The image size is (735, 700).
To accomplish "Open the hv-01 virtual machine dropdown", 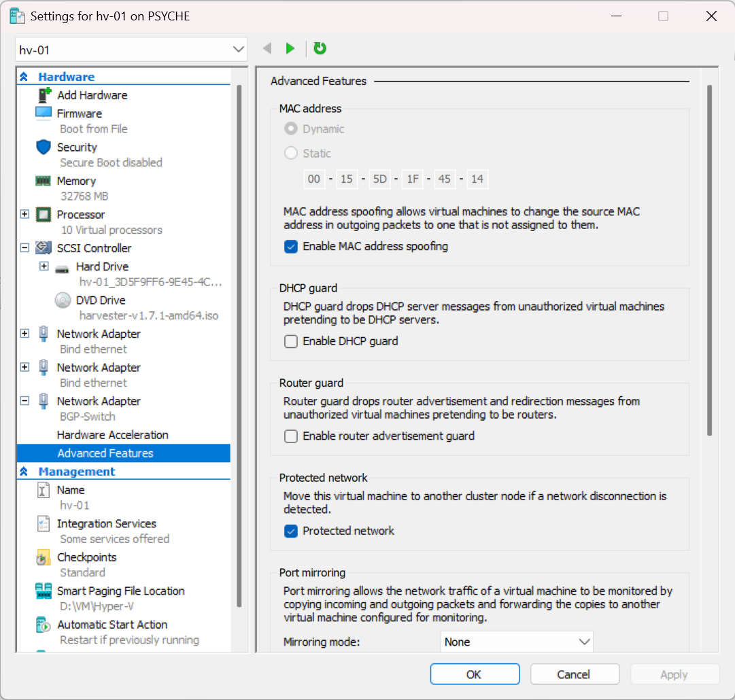I will [x=131, y=50].
